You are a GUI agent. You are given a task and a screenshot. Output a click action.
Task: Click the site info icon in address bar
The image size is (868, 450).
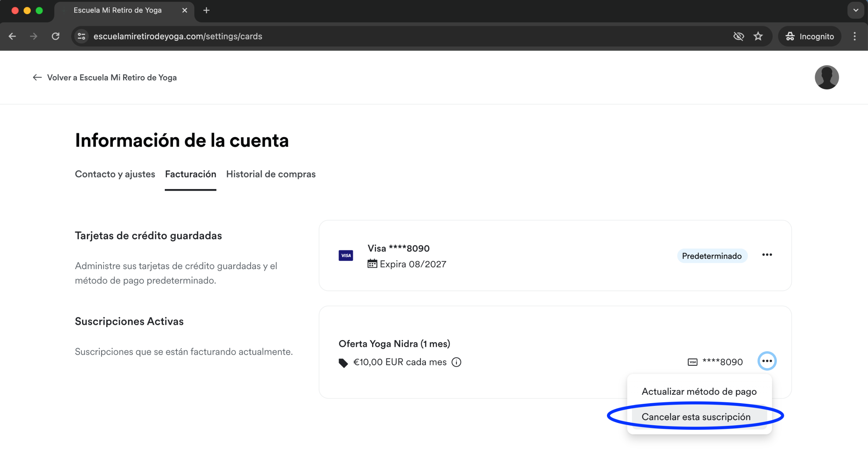pyautogui.click(x=81, y=36)
